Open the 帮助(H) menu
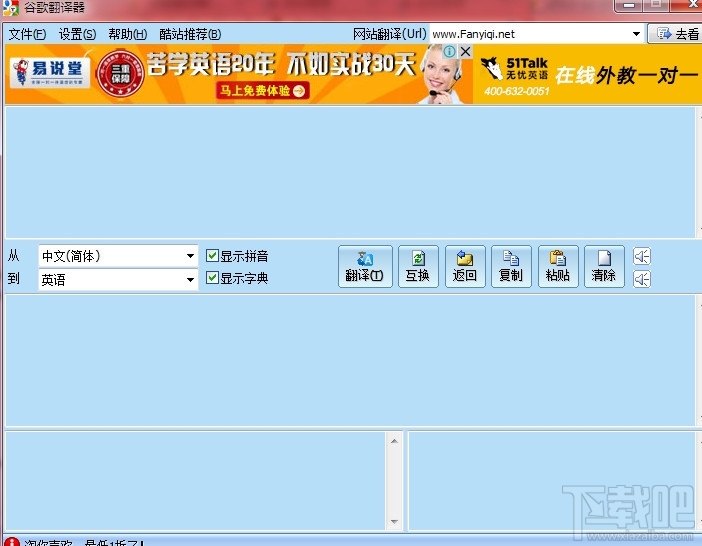 click(128, 34)
